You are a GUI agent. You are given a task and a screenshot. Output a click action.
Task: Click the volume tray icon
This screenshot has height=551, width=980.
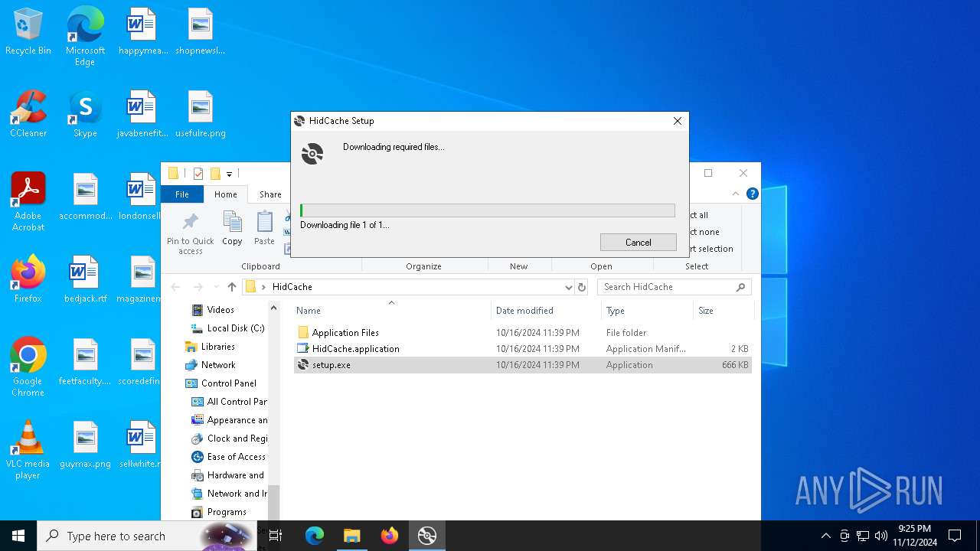[x=881, y=536]
